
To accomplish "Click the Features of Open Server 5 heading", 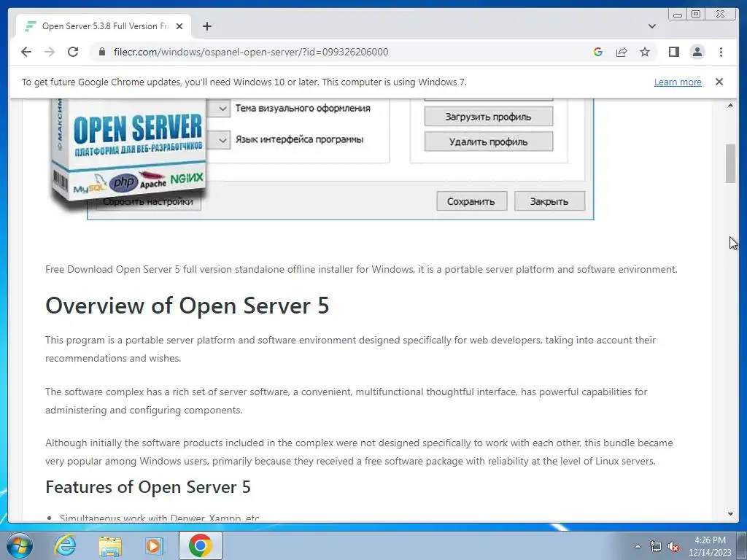I will [147, 487].
